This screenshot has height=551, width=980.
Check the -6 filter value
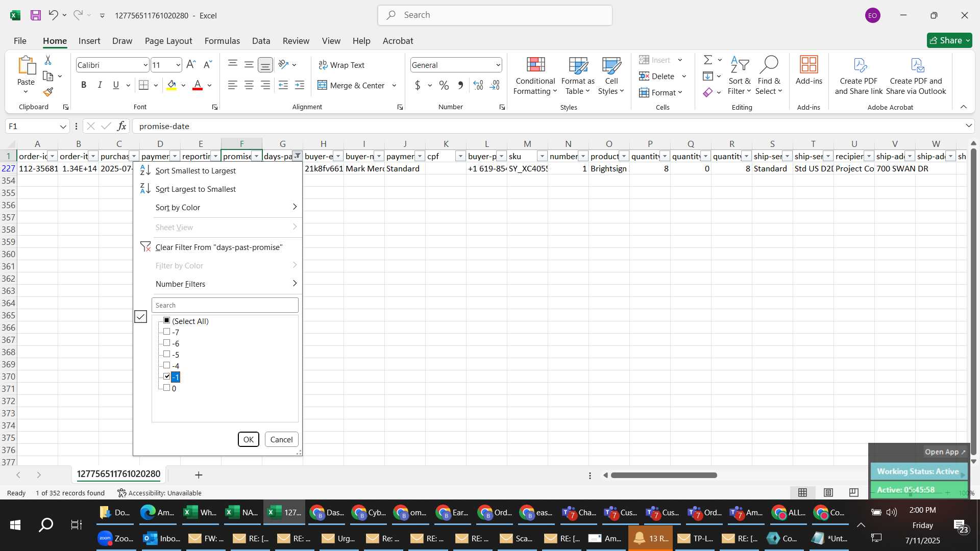point(166,343)
